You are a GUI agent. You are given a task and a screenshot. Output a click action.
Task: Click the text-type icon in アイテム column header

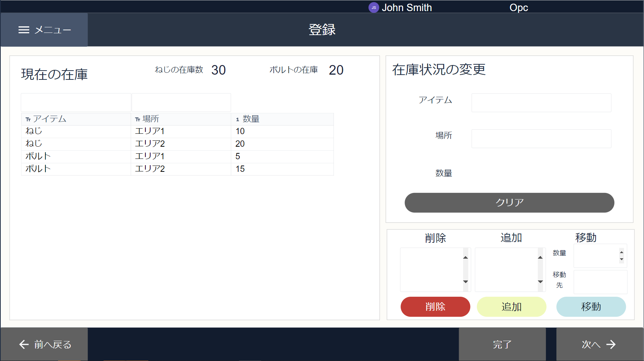pos(28,119)
